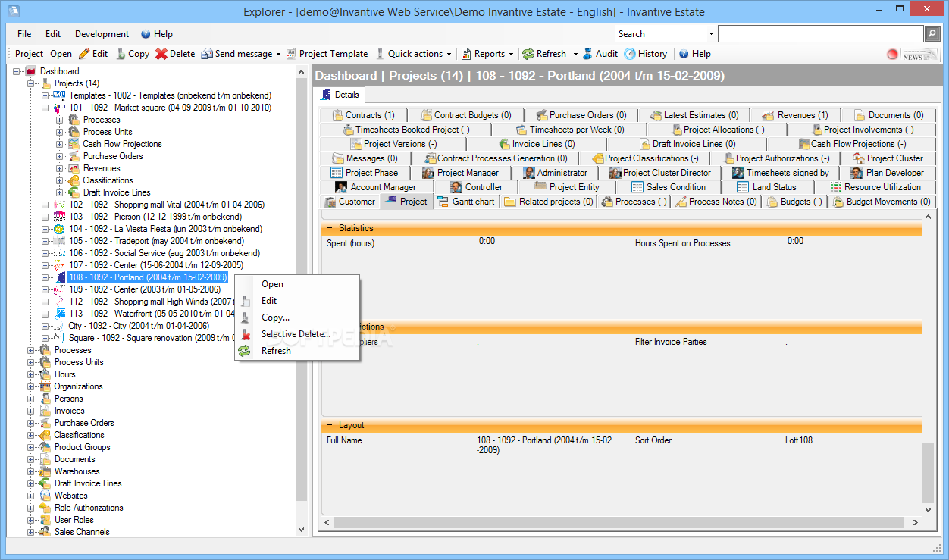Click the search magnifier button
This screenshot has width=949, height=560.
[x=932, y=34]
